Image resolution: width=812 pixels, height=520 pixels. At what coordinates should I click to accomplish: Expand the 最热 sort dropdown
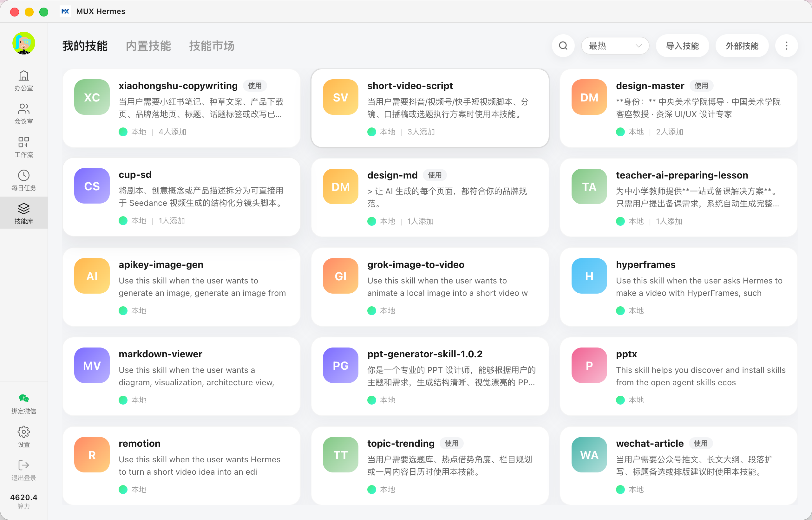(615, 46)
